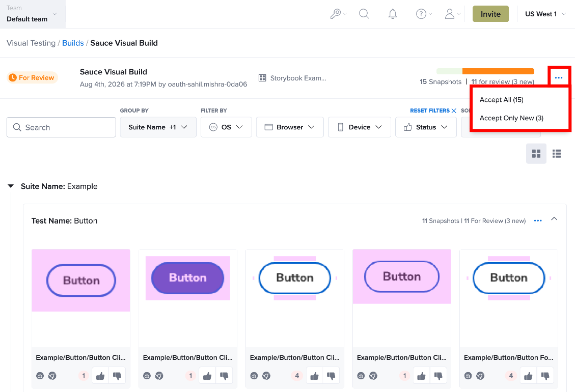The height and width of the screenshot is (392, 575).
Task: Click the Search input field
Action: pos(61,127)
